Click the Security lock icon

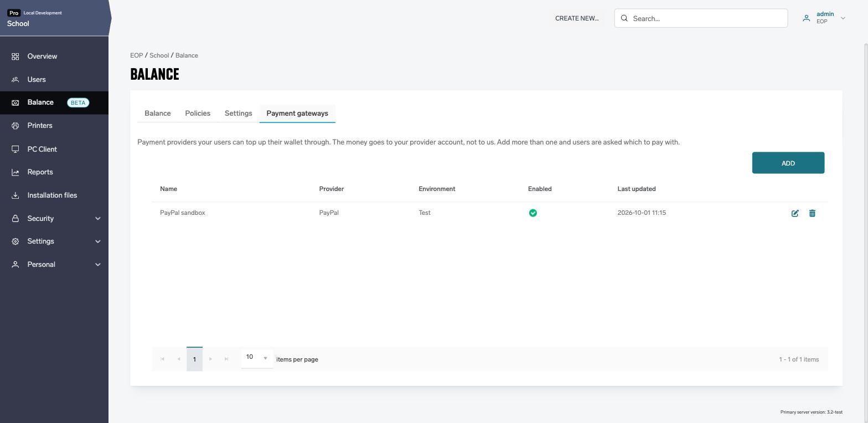click(x=15, y=219)
